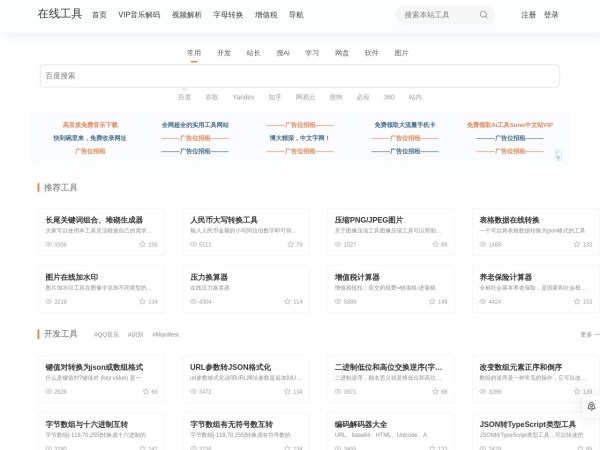
Task: Click star icon on 养老保险计算器 card
Action: pos(575,301)
